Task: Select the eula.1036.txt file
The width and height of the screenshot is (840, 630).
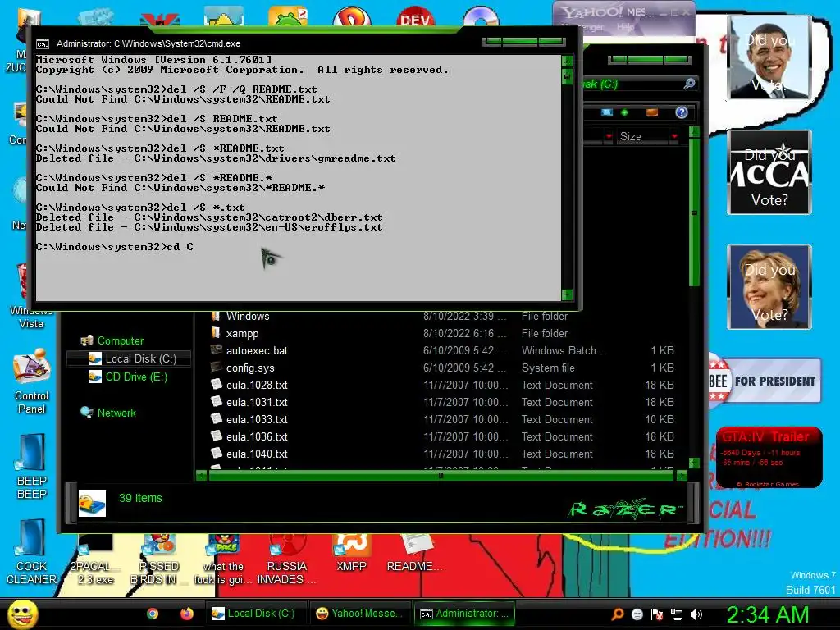Action: pos(442,436)
